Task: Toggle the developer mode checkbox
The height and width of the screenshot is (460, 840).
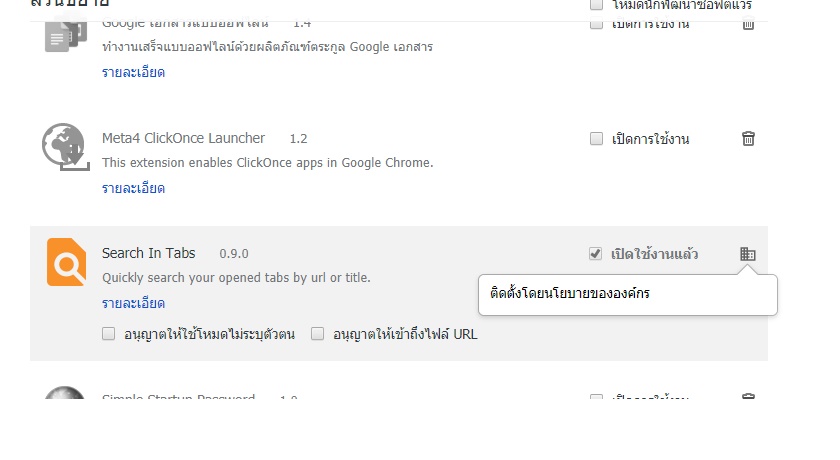Action: click(x=596, y=5)
